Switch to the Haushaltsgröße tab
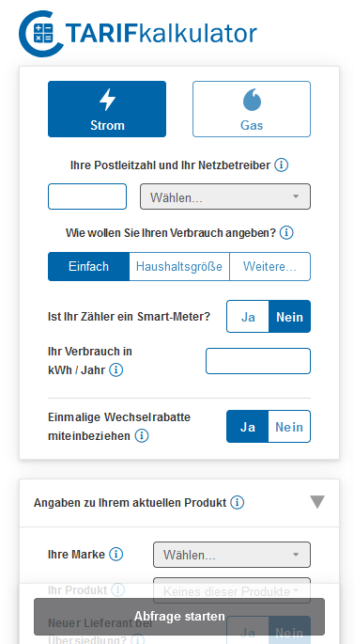 pyautogui.click(x=179, y=267)
